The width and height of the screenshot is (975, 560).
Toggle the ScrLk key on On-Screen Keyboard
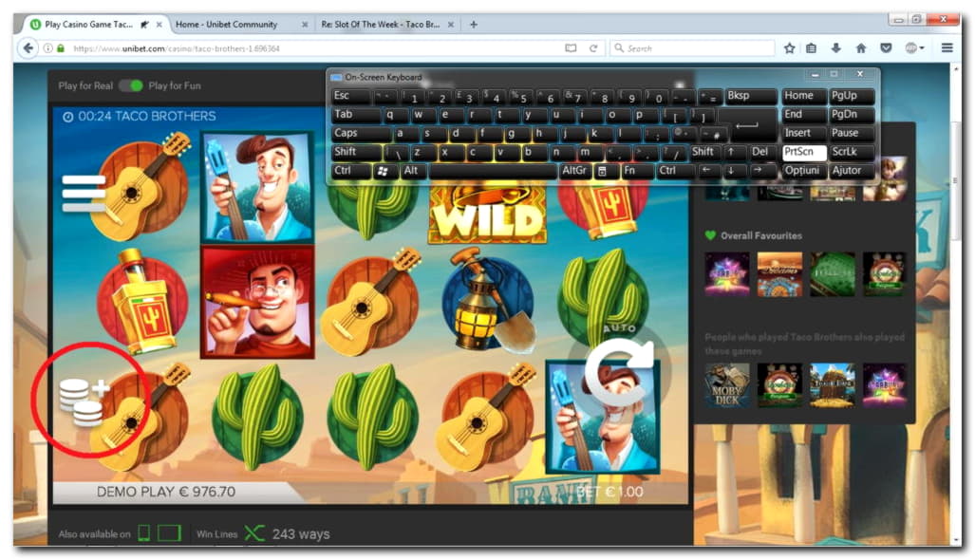[852, 152]
